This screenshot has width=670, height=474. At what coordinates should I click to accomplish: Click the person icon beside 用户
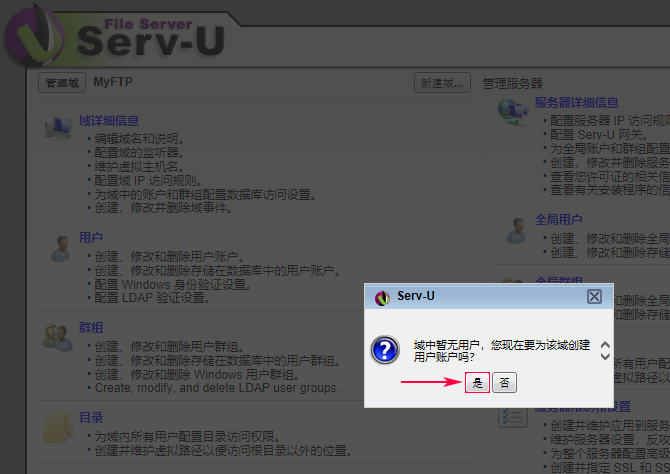61,248
